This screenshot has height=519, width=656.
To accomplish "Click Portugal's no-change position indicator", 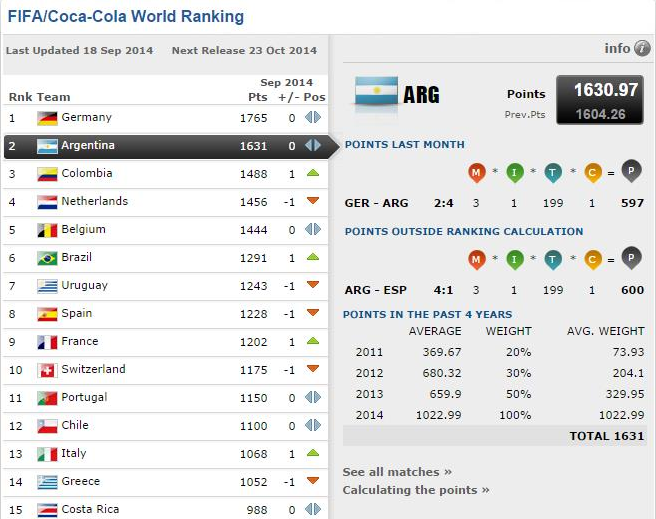I will click(x=313, y=397).
